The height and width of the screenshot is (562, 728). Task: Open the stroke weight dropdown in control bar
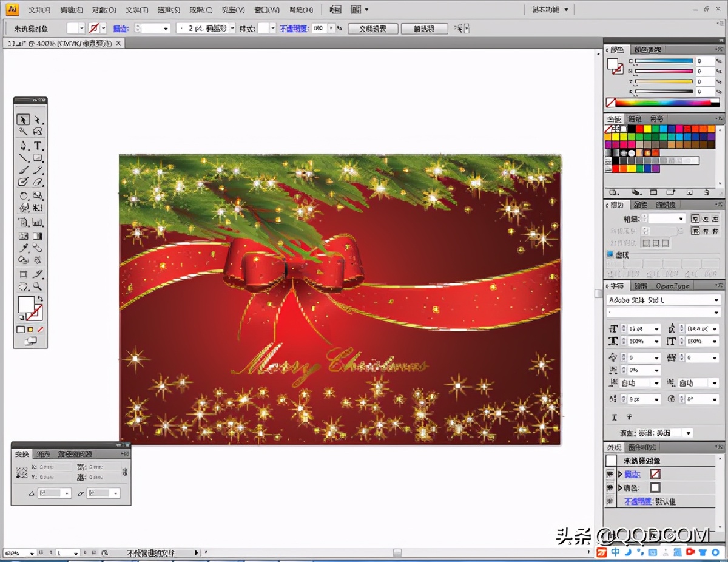[x=166, y=29]
